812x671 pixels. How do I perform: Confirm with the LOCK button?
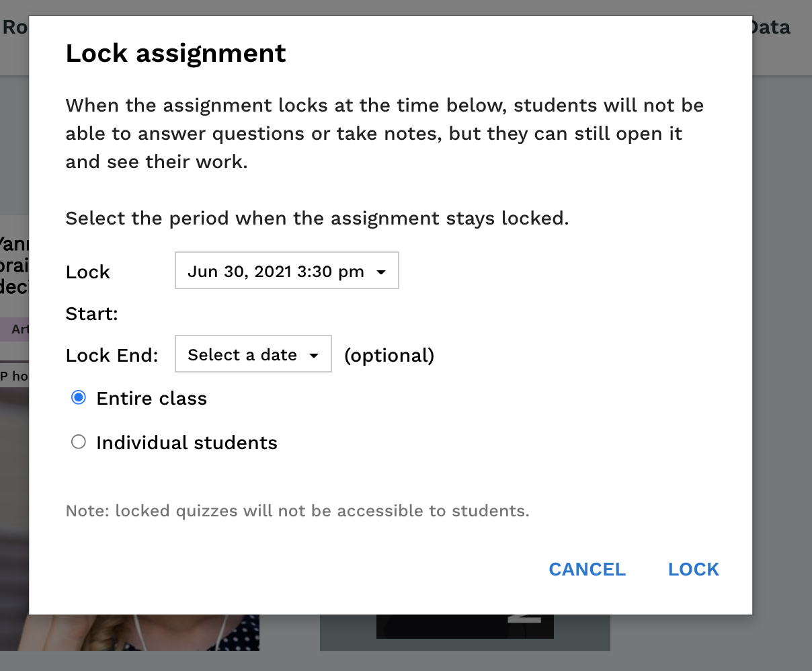693,569
